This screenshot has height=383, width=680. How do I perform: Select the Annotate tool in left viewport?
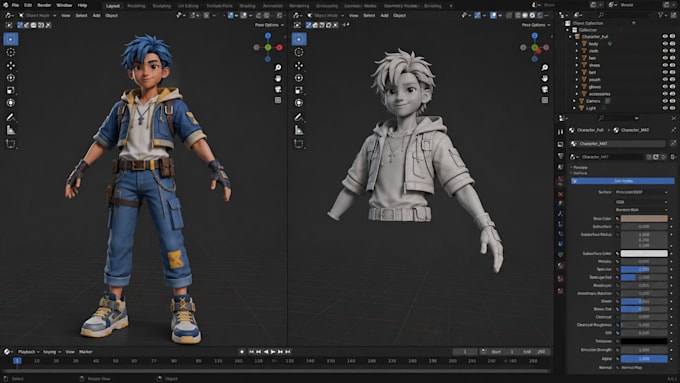pos(11,117)
